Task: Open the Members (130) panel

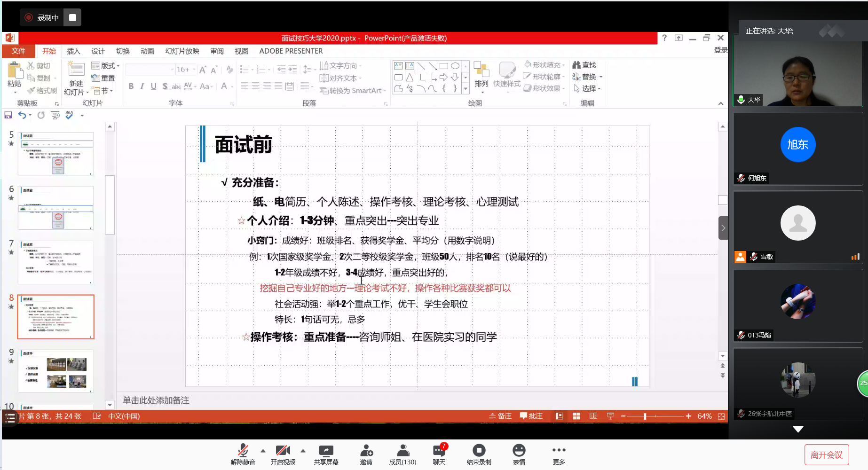Action: (x=402, y=451)
